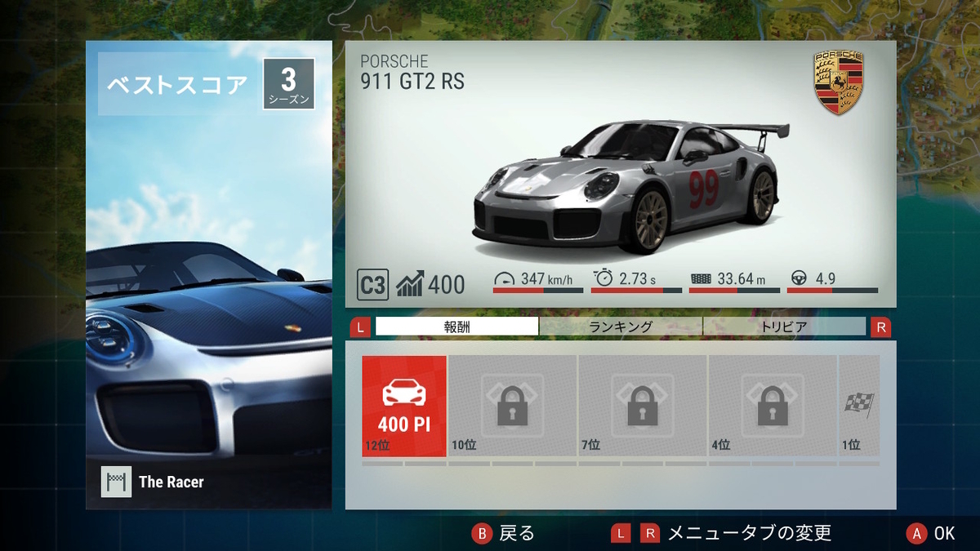
Task: Click the handling steering wheel icon
Action: point(799,278)
